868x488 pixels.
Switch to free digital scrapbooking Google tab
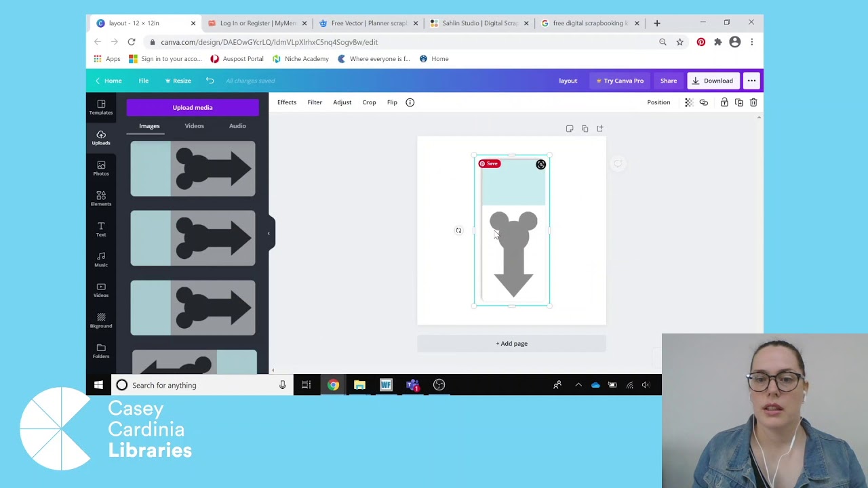[590, 23]
